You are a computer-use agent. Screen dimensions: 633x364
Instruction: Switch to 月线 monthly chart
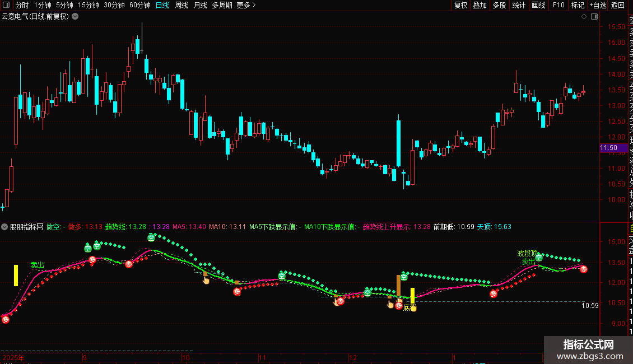[200, 5]
